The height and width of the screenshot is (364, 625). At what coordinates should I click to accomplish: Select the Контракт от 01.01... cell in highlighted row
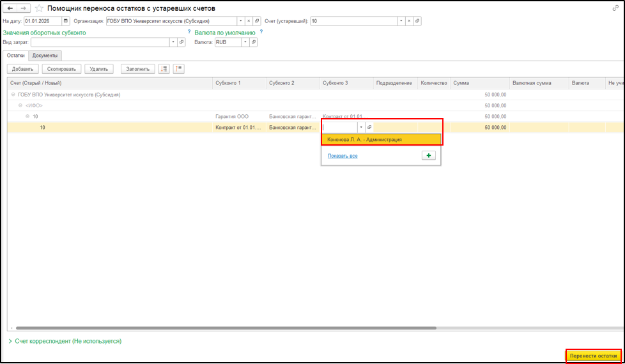click(x=239, y=128)
